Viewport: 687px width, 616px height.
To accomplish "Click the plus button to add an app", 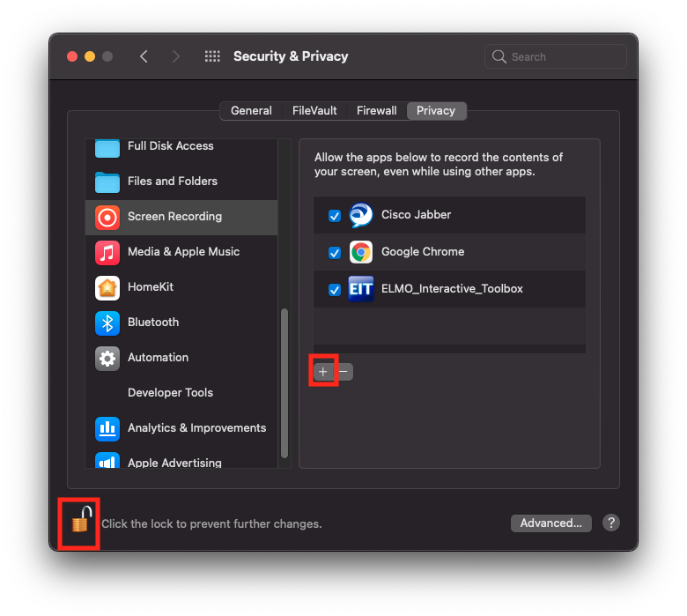I will click(323, 372).
